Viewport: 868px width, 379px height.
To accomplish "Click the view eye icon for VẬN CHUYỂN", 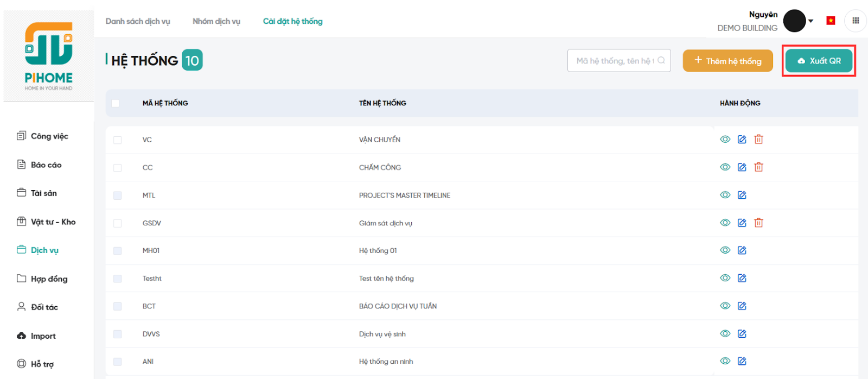I will click(x=725, y=140).
